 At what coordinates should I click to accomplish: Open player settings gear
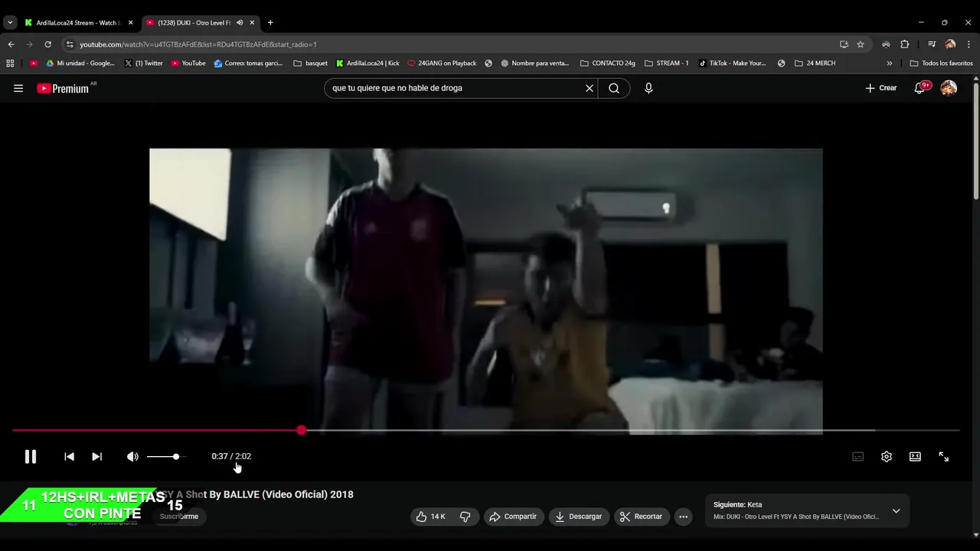pyautogui.click(x=887, y=457)
